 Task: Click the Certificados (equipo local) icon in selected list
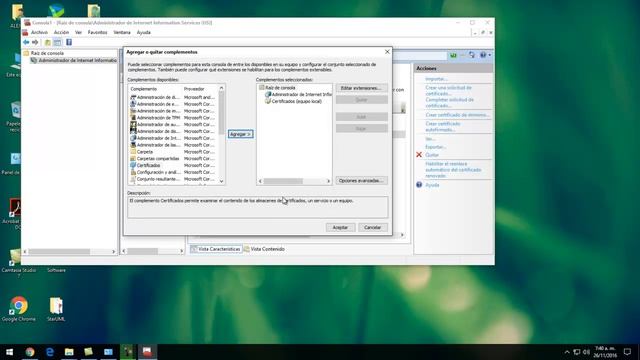(268, 101)
